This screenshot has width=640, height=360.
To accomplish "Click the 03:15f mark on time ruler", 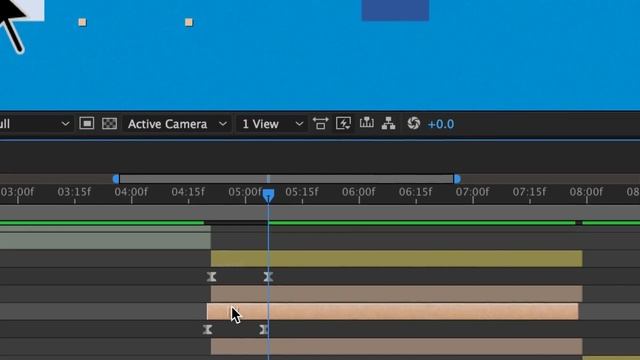I will [x=74, y=192].
